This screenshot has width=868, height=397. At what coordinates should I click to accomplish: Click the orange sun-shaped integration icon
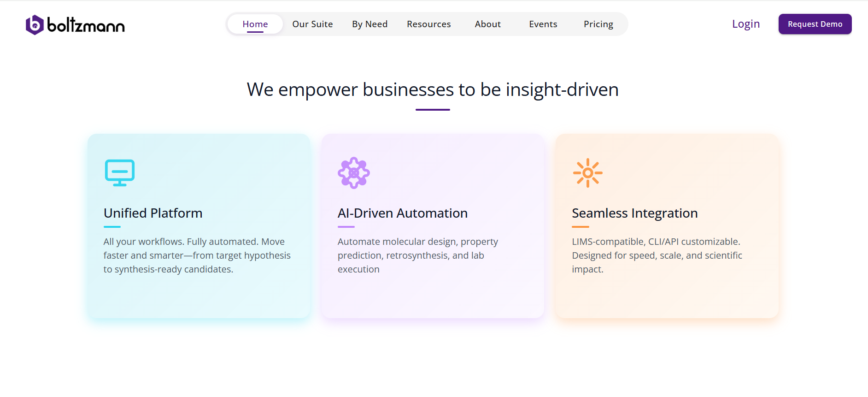588,173
